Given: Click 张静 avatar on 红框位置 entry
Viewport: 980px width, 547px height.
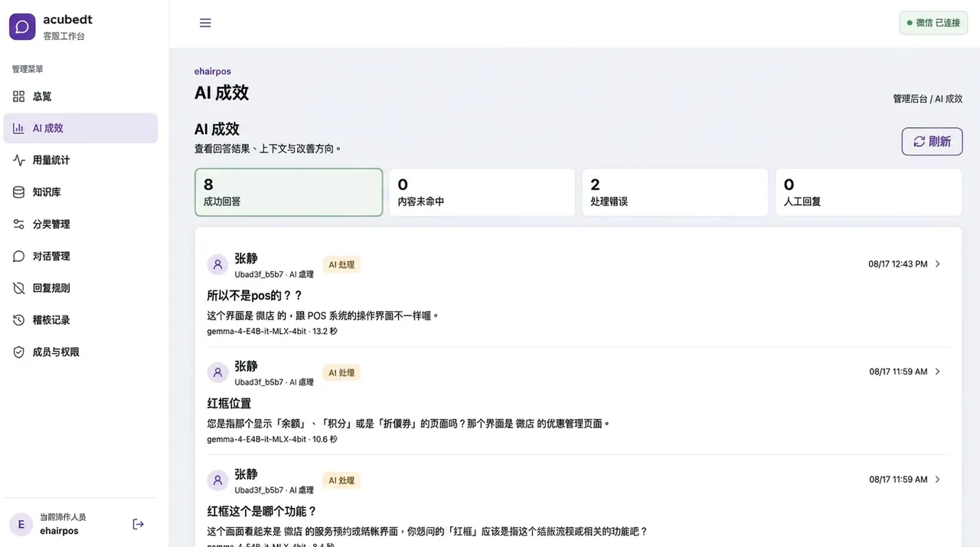Looking at the screenshot, I should (217, 372).
